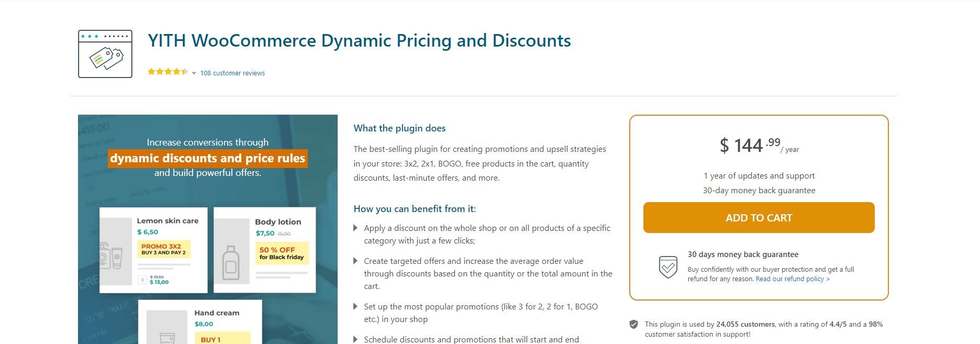Screen dimensions: 980x344
Task: Open the '108 customer reviews' link
Action: 232,73
